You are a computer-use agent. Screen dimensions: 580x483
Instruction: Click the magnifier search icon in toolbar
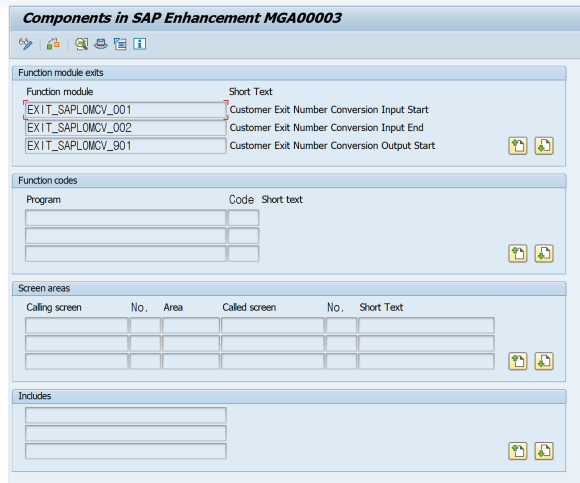click(x=81, y=44)
